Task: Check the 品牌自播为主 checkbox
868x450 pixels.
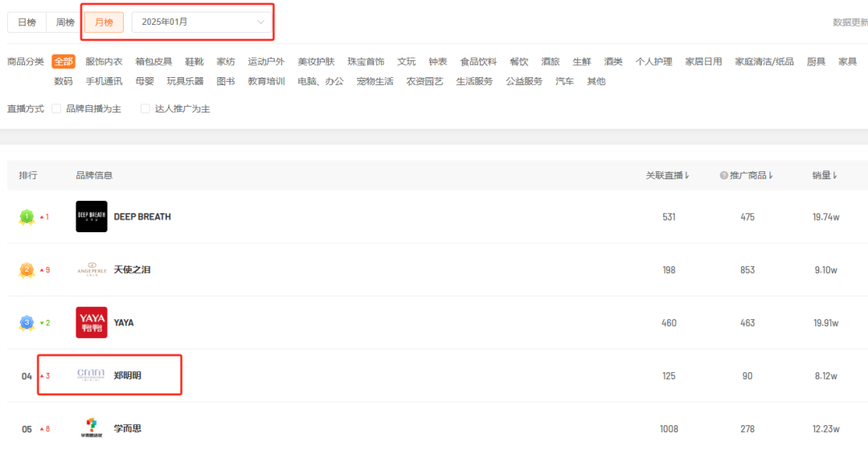Action: click(56, 108)
